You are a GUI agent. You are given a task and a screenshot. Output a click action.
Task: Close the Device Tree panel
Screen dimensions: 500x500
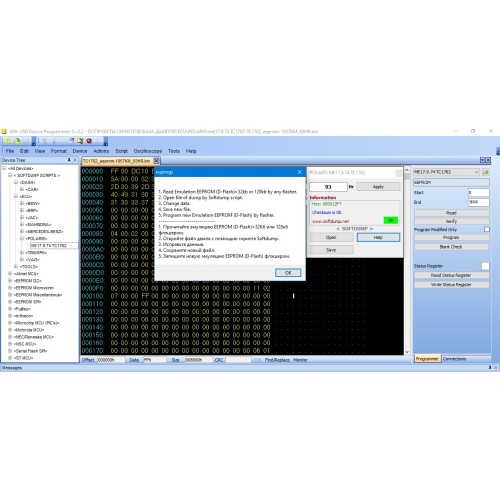coord(75,160)
